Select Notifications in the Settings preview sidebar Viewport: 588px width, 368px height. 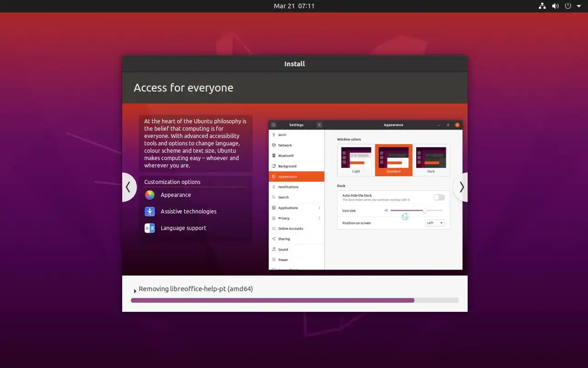click(296, 187)
